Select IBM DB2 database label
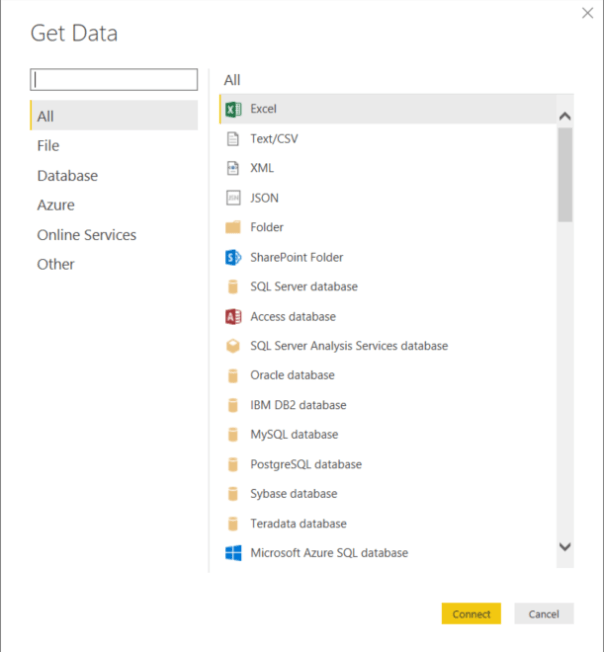The width and height of the screenshot is (604, 652). pos(298,405)
